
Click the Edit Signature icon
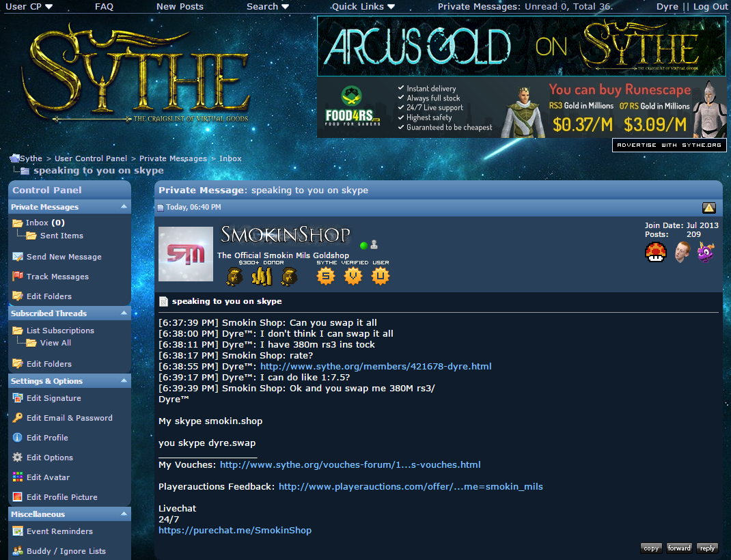(x=18, y=398)
